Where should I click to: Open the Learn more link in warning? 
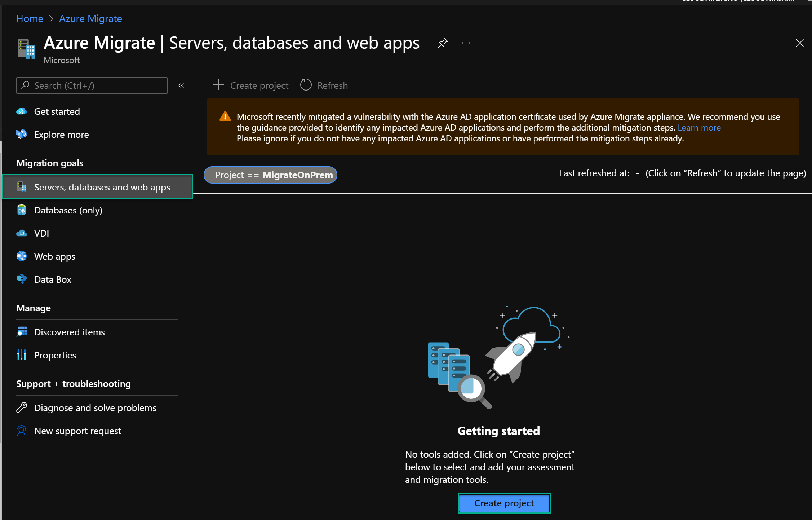[699, 128]
